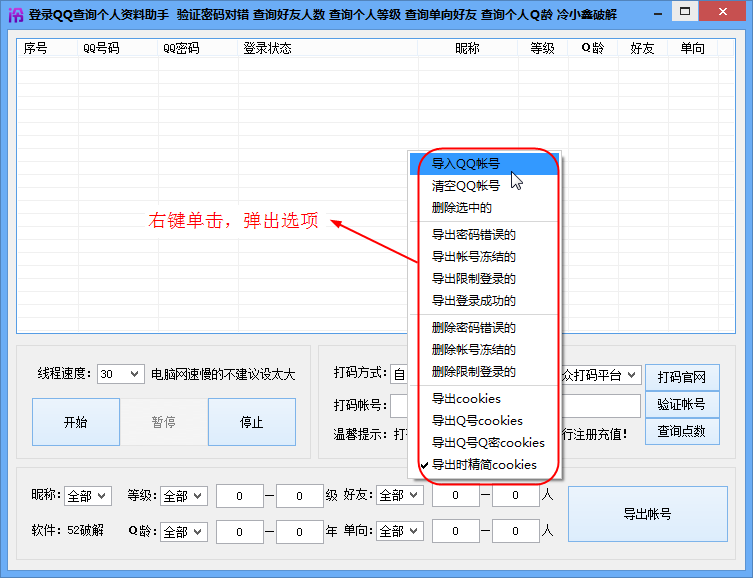Click the 软件: 52破解 label

[68, 530]
